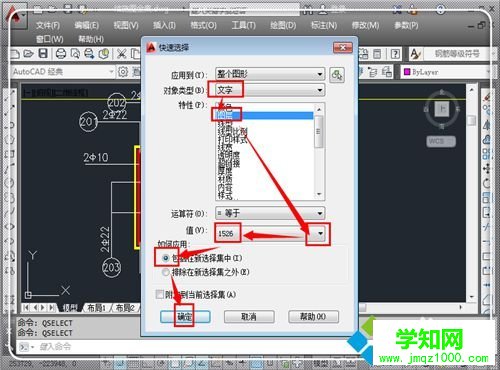The height and width of the screenshot is (370, 500).
Task: Check append to current selection set box
Action: [159, 294]
